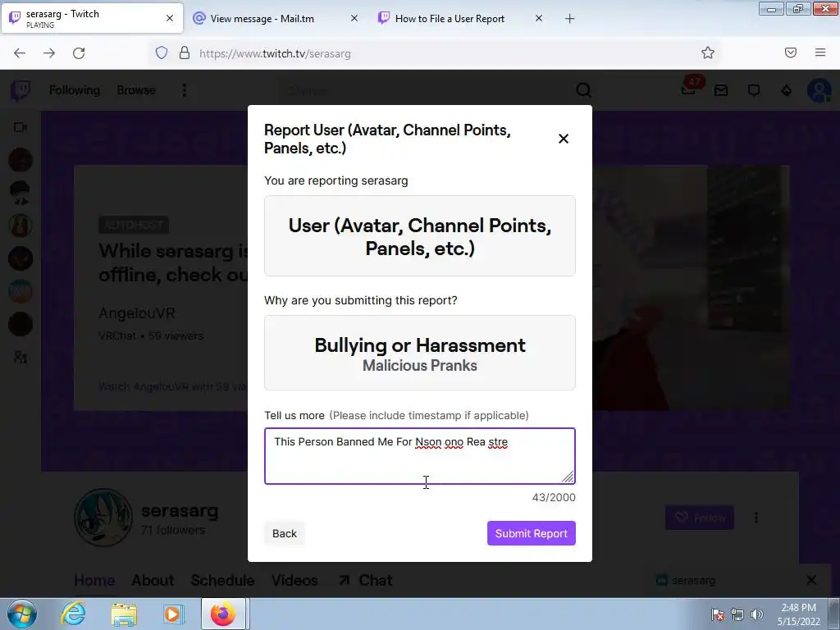Click the browser forward arrow

pyautogui.click(x=49, y=53)
